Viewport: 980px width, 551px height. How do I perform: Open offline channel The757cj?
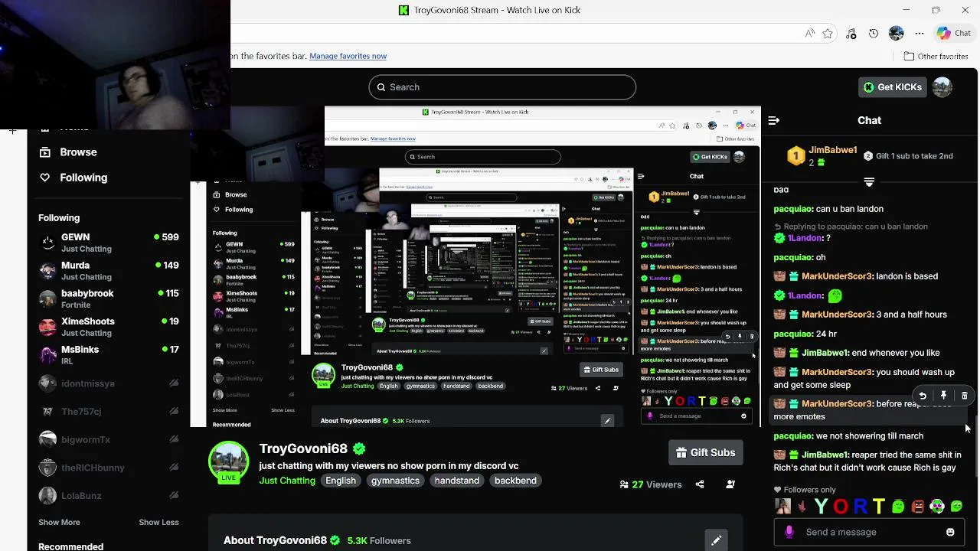click(x=108, y=411)
